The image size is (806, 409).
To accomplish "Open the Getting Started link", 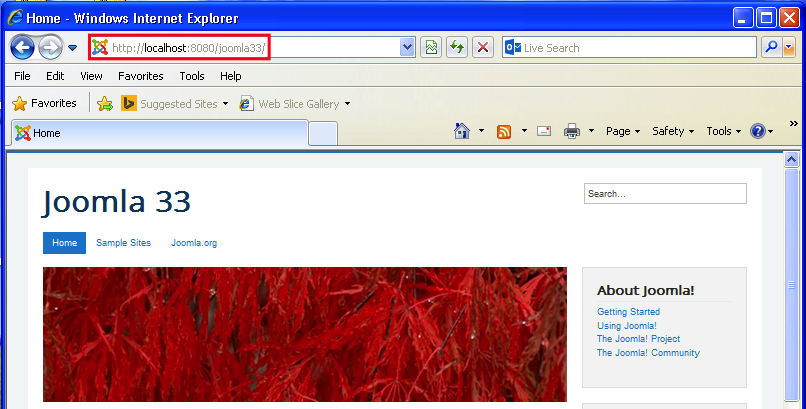I will coord(628,312).
